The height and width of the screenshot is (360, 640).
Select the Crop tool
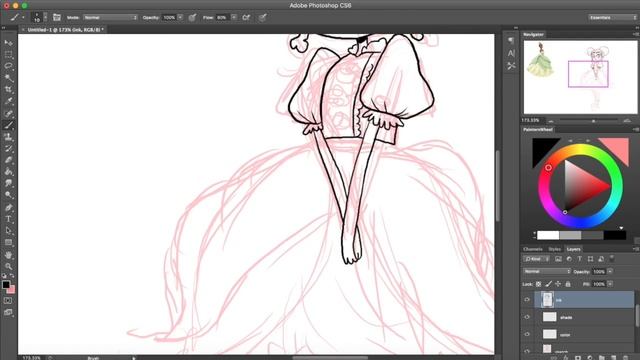tap(8, 89)
